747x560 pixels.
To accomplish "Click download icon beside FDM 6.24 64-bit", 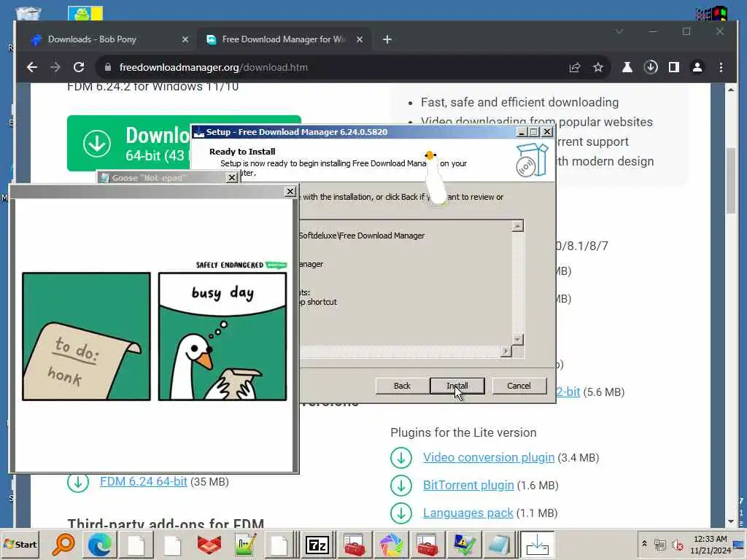I will [77, 482].
